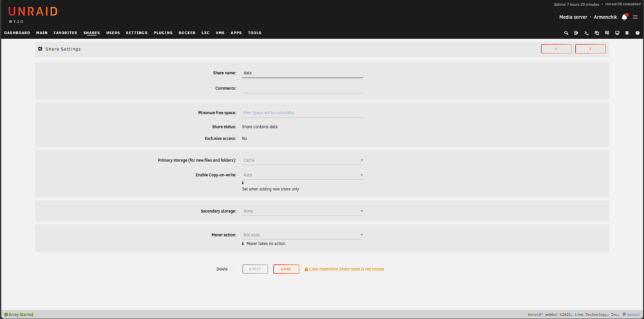Viewport: 644px width, 319px height.
Task: Open the Shares menu tab
Action: point(91,33)
